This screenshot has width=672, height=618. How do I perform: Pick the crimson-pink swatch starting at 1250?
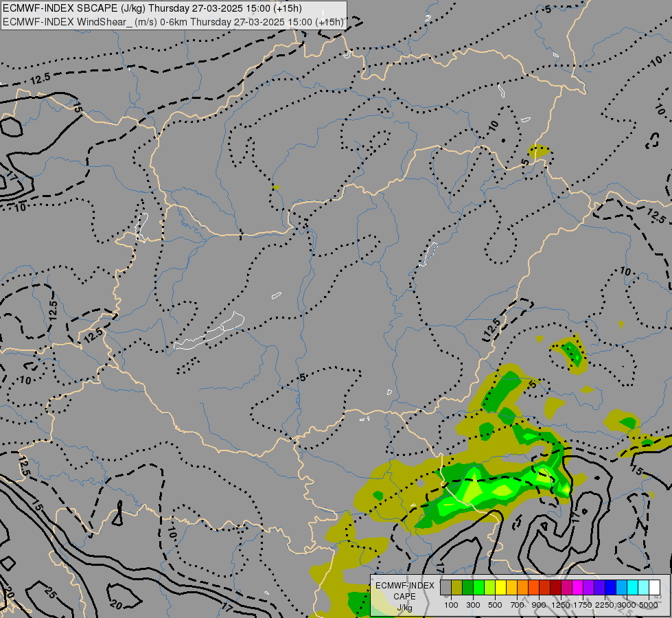click(x=566, y=588)
